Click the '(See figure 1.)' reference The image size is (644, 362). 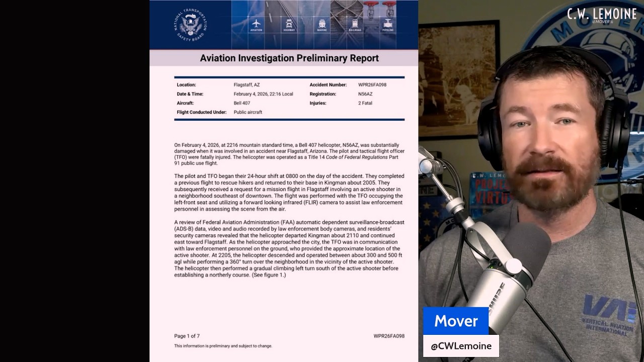[269, 275]
